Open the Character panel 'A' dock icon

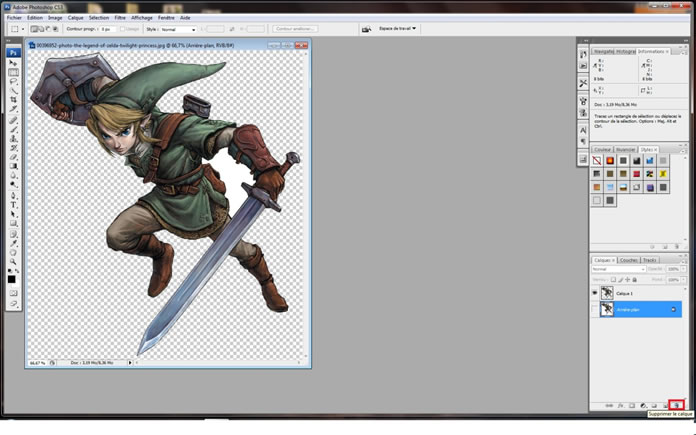(x=583, y=130)
